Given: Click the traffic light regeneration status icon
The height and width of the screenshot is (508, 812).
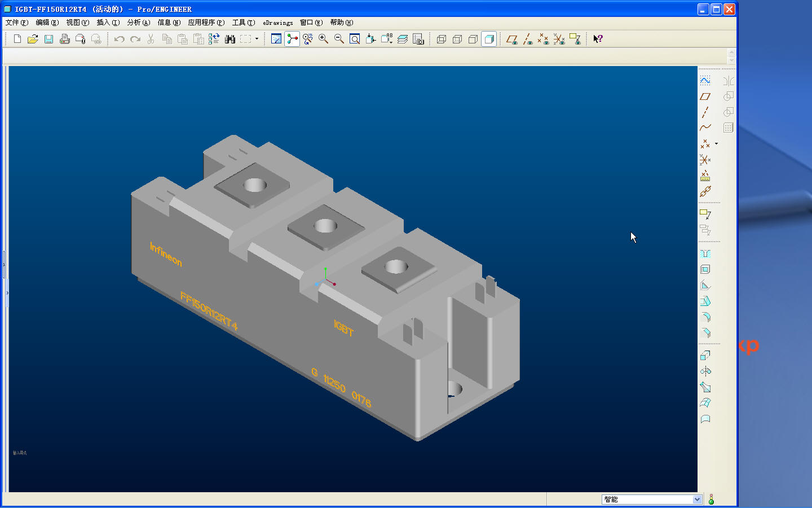Looking at the screenshot, I should 711,500.
